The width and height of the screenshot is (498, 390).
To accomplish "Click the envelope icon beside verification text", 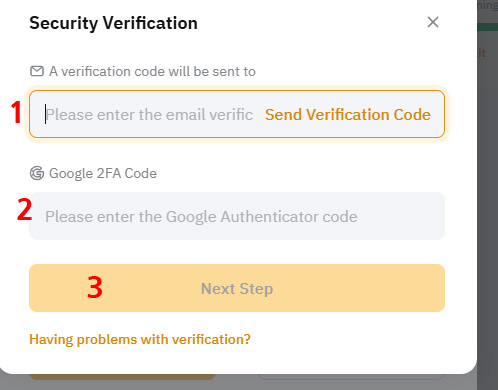I will click(x=37, y=71).
